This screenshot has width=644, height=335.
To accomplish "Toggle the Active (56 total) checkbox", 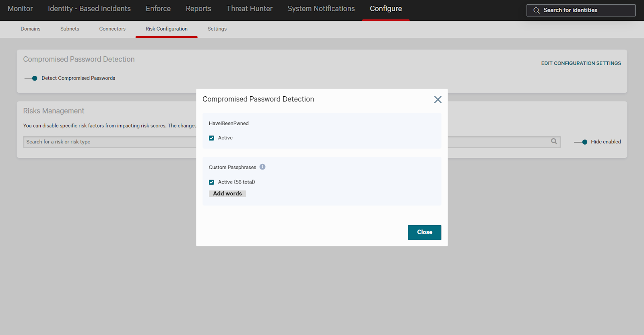I will [x=211, y=182].
